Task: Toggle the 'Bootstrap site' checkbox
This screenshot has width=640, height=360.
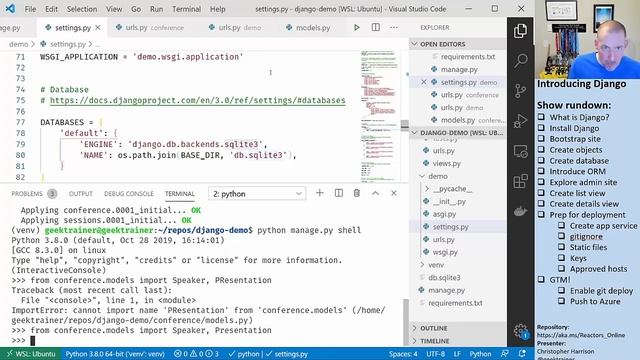Action: (x=541, y=139)
